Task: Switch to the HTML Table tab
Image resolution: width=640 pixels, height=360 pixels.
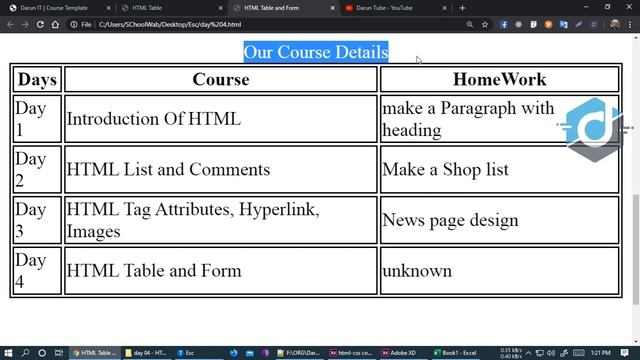Action: (x=171, y=8)
